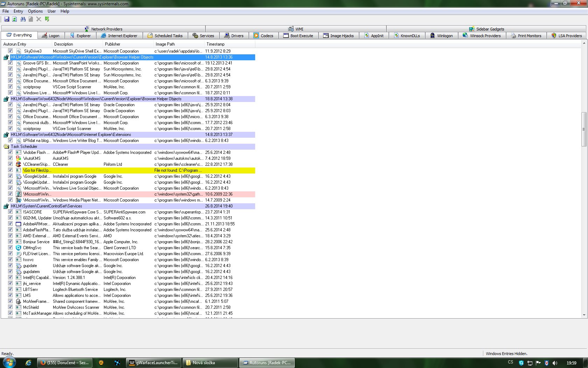Uncheck the Bonjour Service checkbox

10,242
